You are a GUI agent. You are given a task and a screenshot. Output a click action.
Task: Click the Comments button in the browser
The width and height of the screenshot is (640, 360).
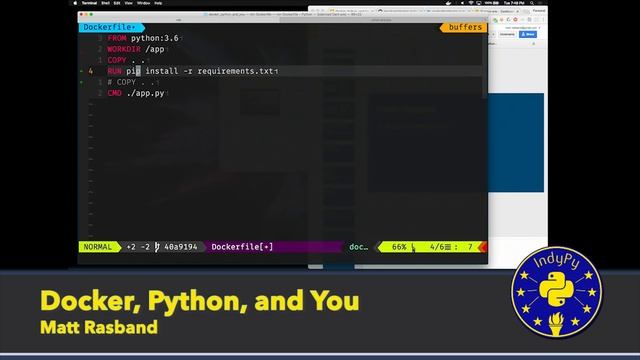click(x=507, y=34)
